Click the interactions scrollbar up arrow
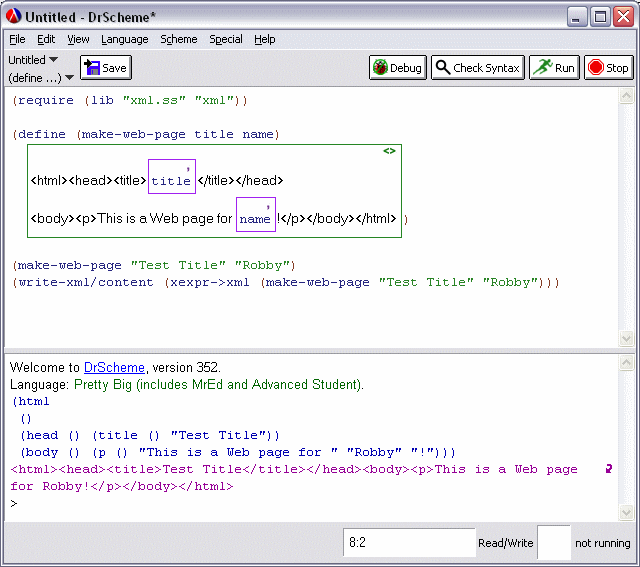Image resolution: width=640 pixels, height=567 pixels. tap(626, 362)
